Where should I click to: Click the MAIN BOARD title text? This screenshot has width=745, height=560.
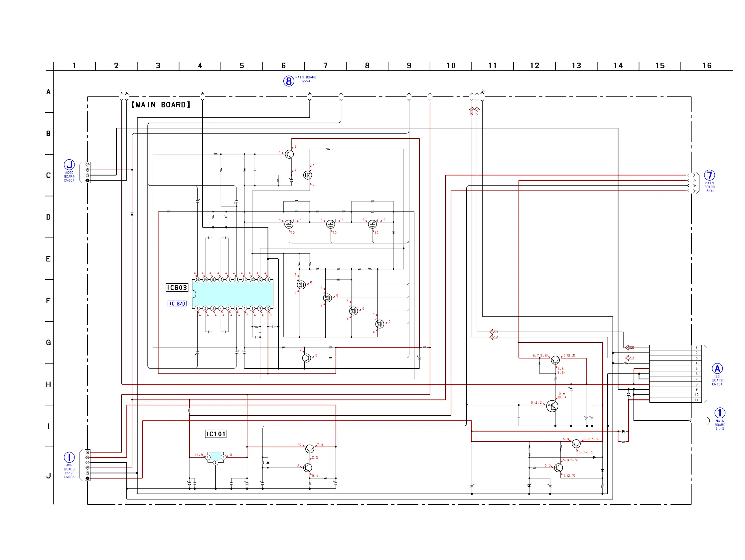[x=161, y=105]
